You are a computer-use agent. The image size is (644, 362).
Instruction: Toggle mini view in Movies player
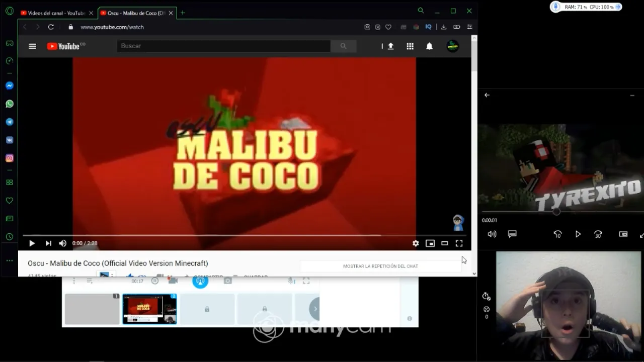click(x=623, y=234)
